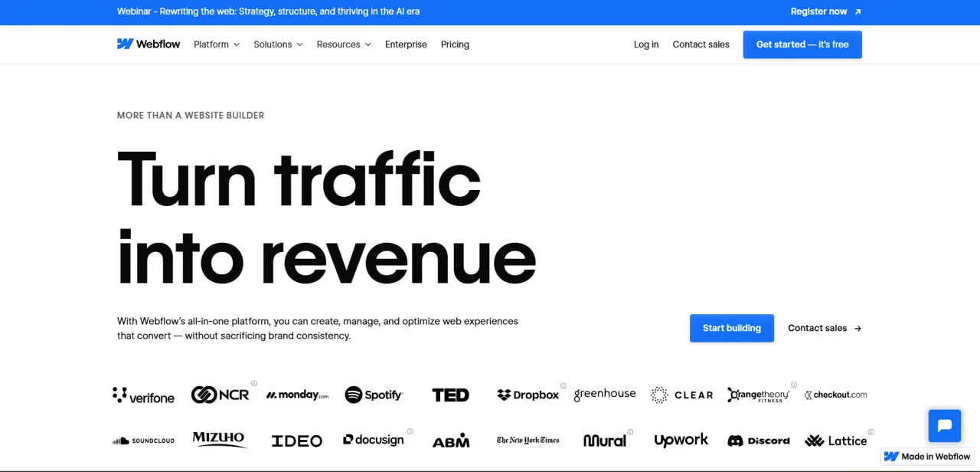
Task: Click The New York Times logo
Action: (528, 441)
